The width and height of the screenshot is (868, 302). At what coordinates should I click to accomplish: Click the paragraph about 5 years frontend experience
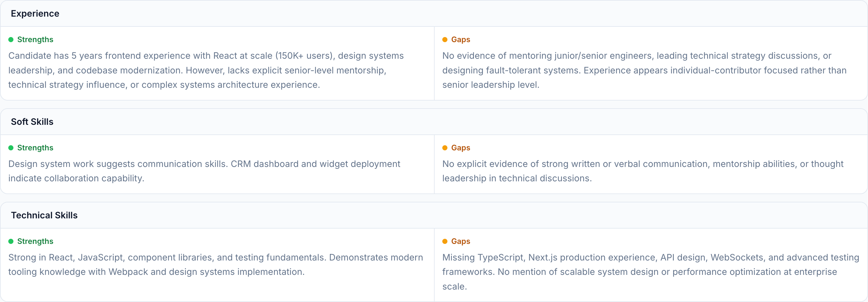point(206,70)
